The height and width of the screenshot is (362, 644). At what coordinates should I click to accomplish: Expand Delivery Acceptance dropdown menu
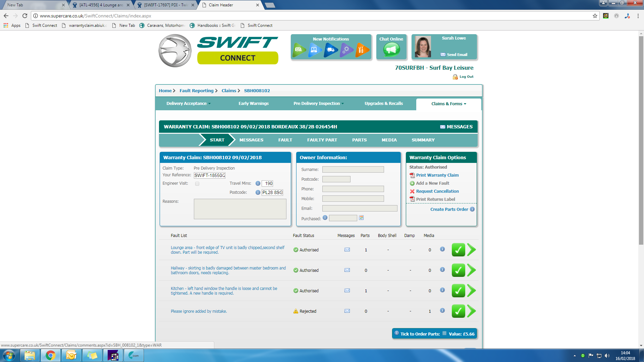click(x=189, y=104)
